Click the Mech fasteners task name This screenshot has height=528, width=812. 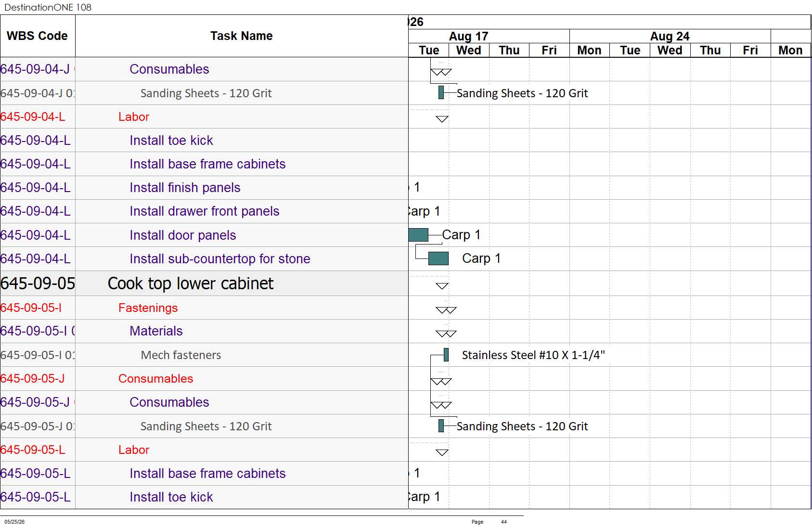(181, 355)
